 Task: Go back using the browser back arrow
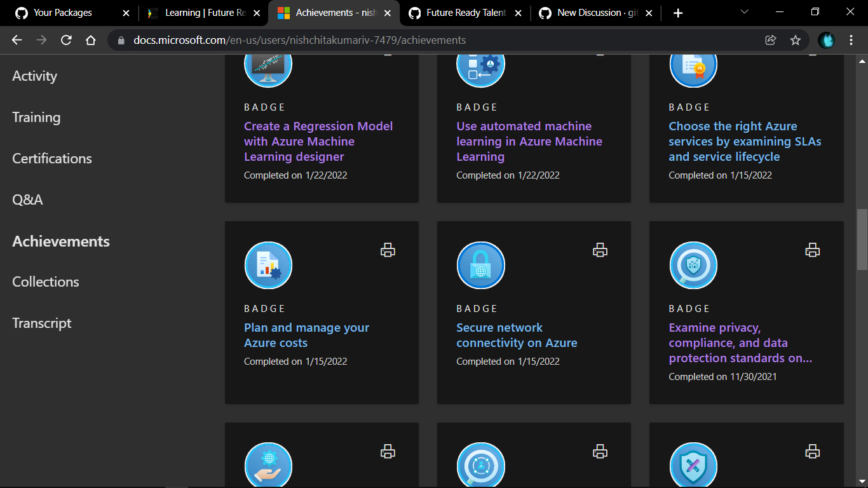(17, 40)
